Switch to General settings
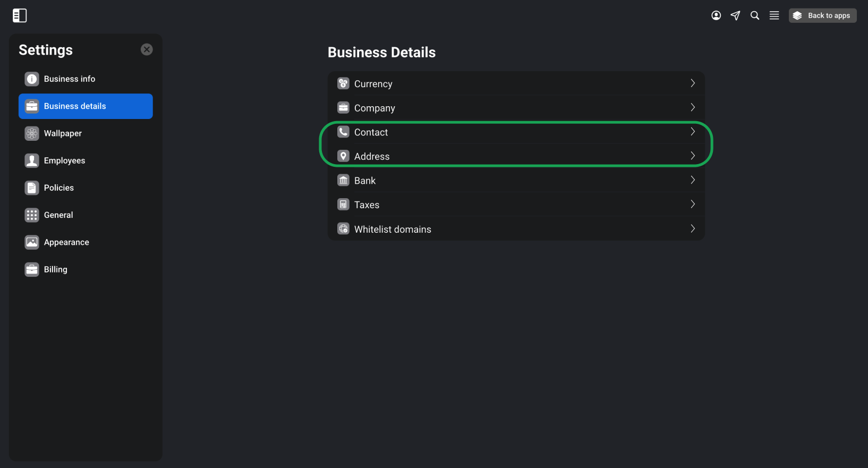Image resolution: width=868 pixels, height=468 pixels. tap(86, 215)
